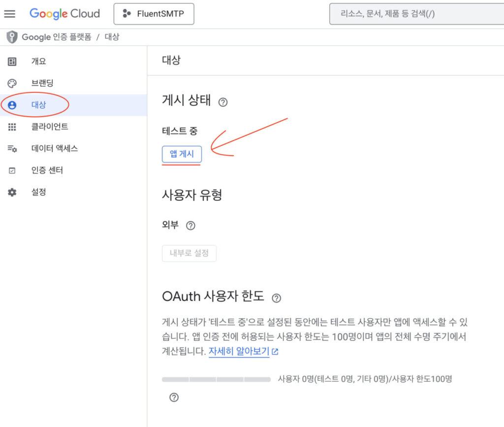The image size is (504, 427).
Task: Select the 대상 menu item
Action: (73, 105)
